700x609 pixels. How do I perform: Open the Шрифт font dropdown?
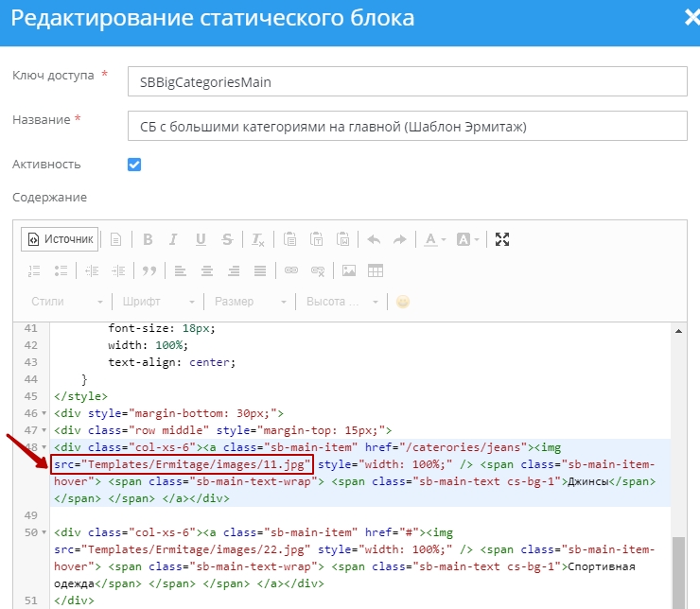click(158, 302)
